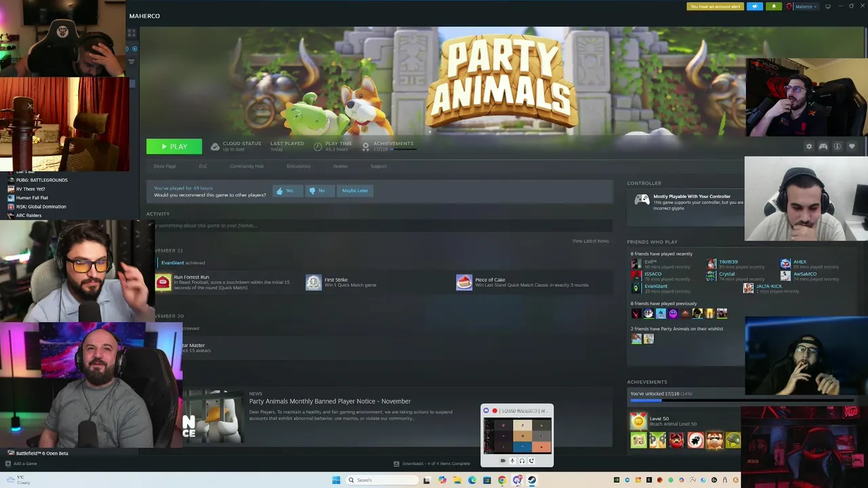Open Discussions tab

coord(298,166)
